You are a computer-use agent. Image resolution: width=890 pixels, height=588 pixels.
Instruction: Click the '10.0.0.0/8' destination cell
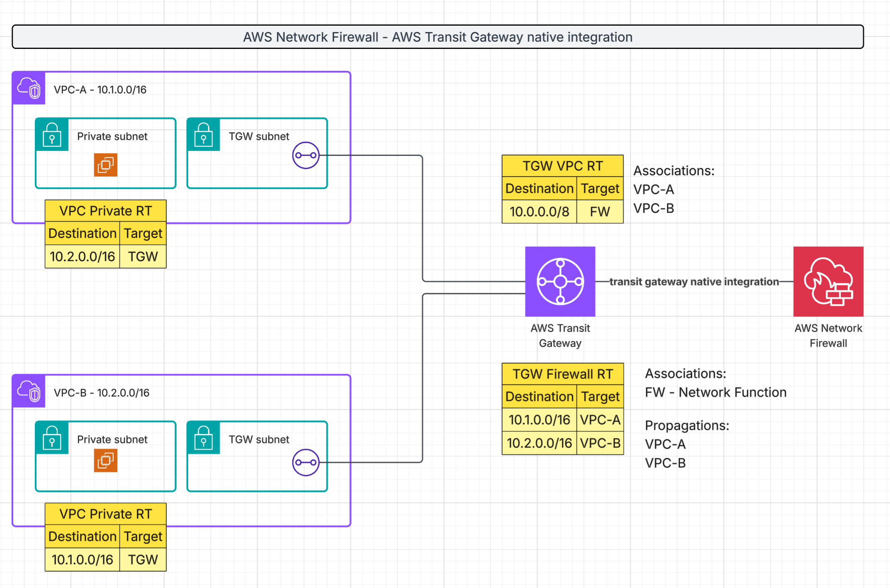tap(540, 212)
